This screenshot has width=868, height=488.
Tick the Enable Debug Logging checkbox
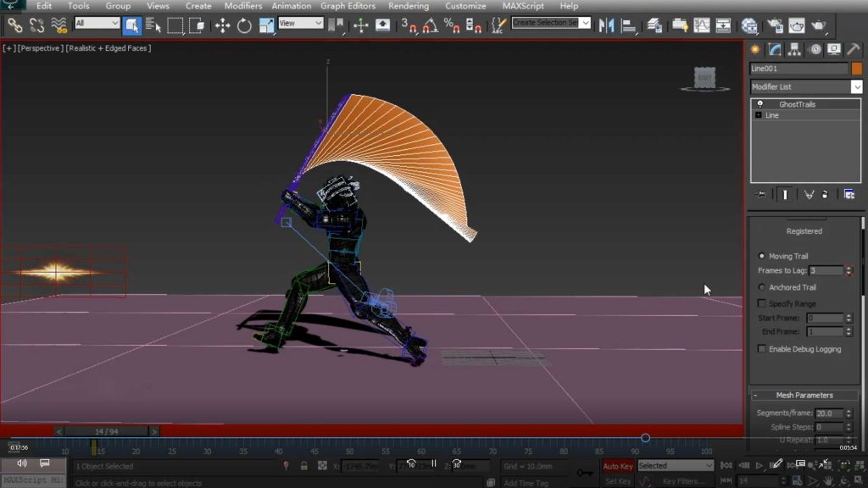(761, 349)
